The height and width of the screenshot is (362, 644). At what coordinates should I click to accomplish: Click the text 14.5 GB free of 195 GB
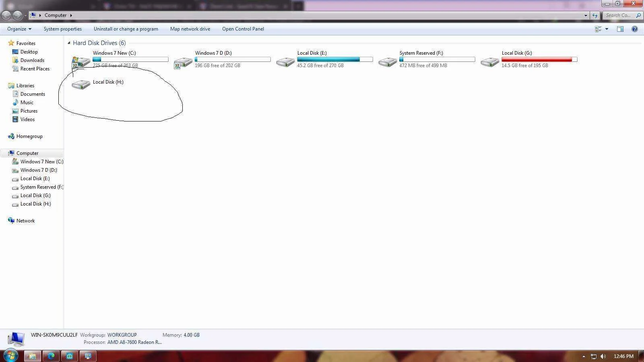[x=524, y=66]
